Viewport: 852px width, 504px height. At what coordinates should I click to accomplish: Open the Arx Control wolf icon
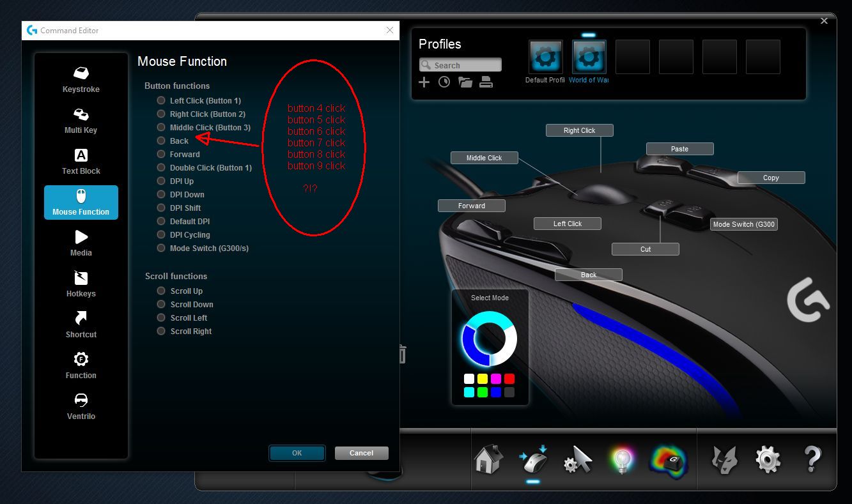724,459
